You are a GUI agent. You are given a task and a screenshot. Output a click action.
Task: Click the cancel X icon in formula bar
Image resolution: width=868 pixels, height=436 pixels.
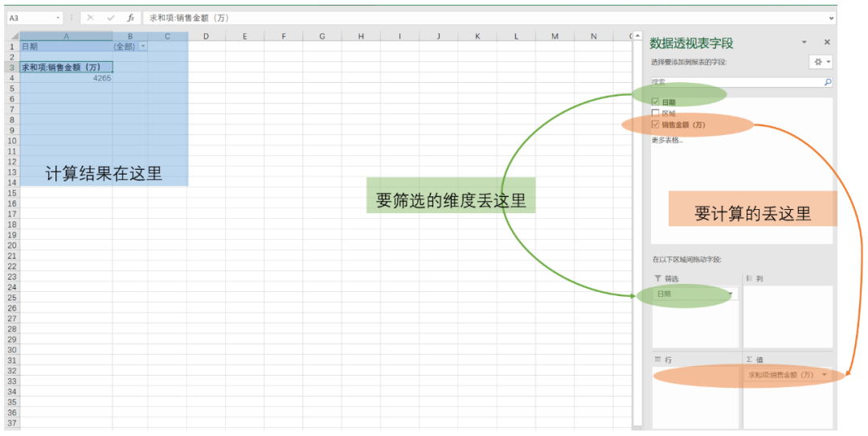coord(90,18)
